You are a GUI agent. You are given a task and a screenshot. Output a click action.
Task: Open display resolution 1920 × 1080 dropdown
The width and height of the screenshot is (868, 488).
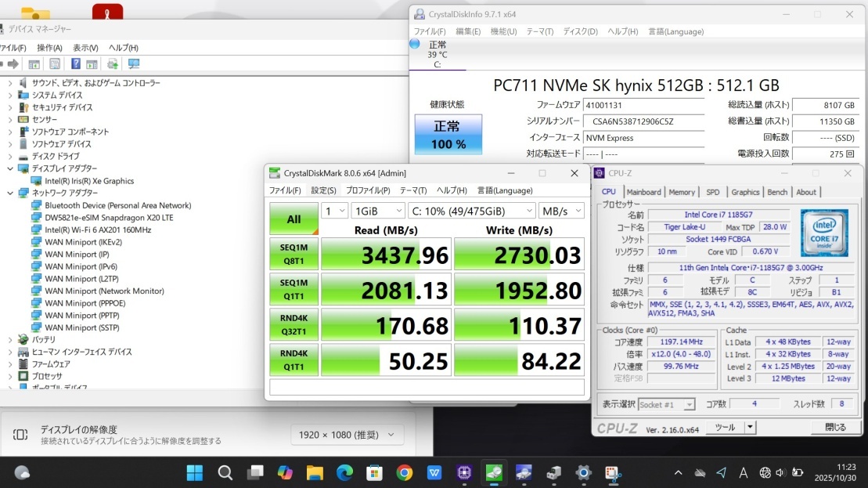347,435
